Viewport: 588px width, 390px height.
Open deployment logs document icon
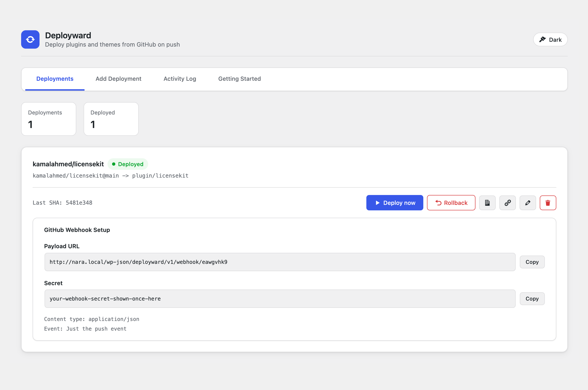(x=487, y=203)
